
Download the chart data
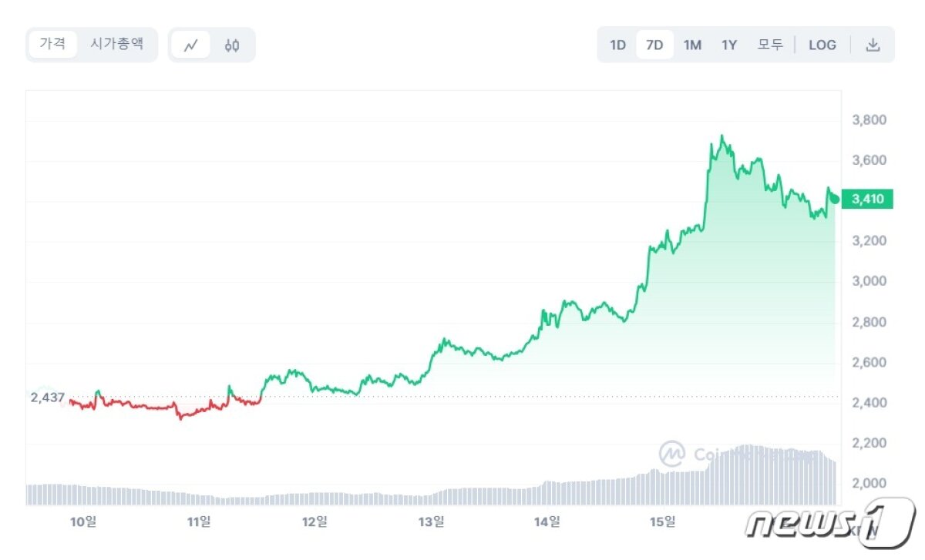(873, 45)
